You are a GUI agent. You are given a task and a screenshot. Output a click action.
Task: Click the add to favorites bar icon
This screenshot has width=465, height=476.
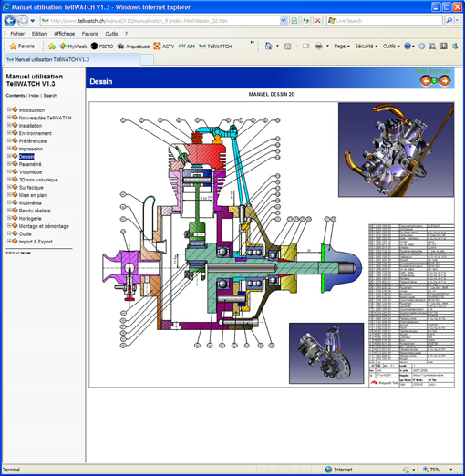click(x=52, y=47)
